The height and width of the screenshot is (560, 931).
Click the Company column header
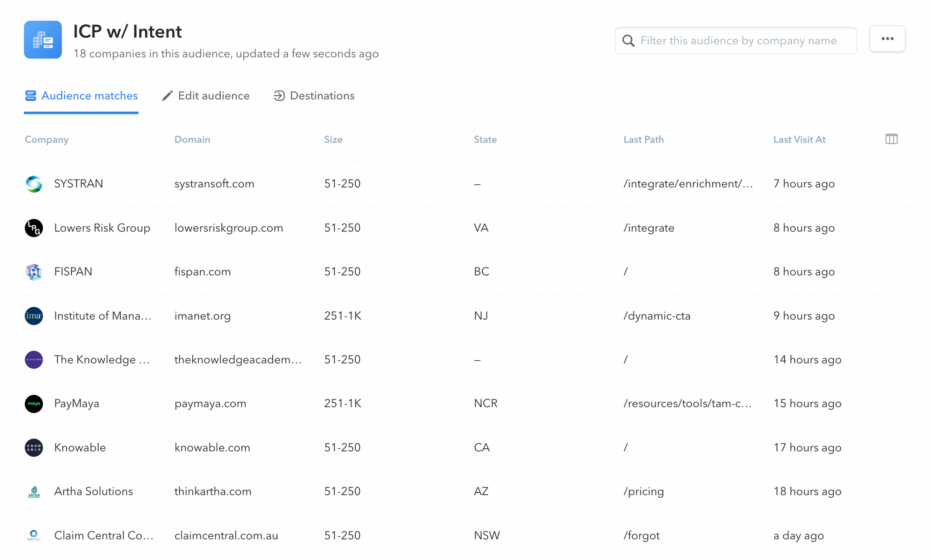pos(47,140)
